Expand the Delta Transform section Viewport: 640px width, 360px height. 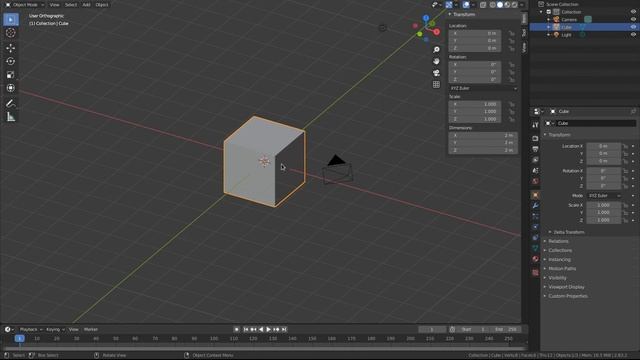point(569,232)
